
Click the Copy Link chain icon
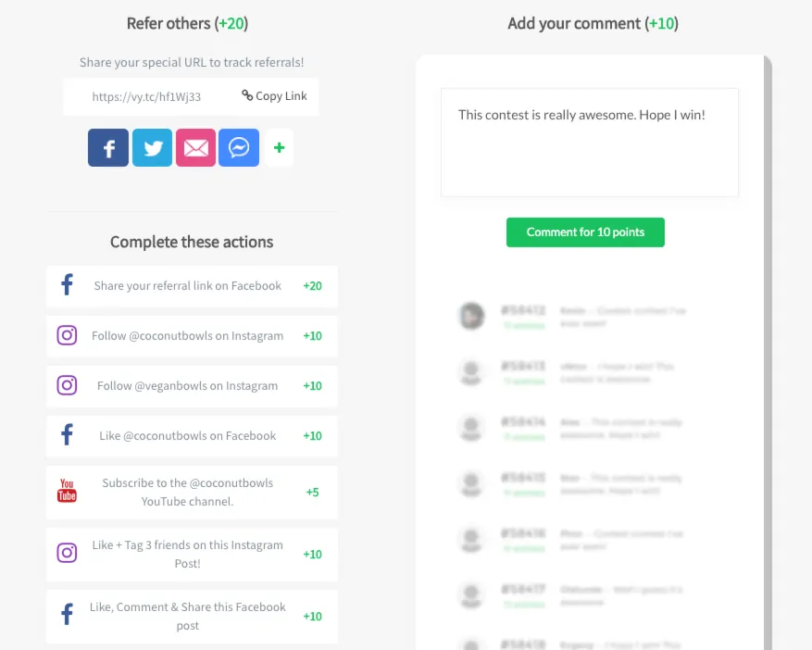point(247,95)
